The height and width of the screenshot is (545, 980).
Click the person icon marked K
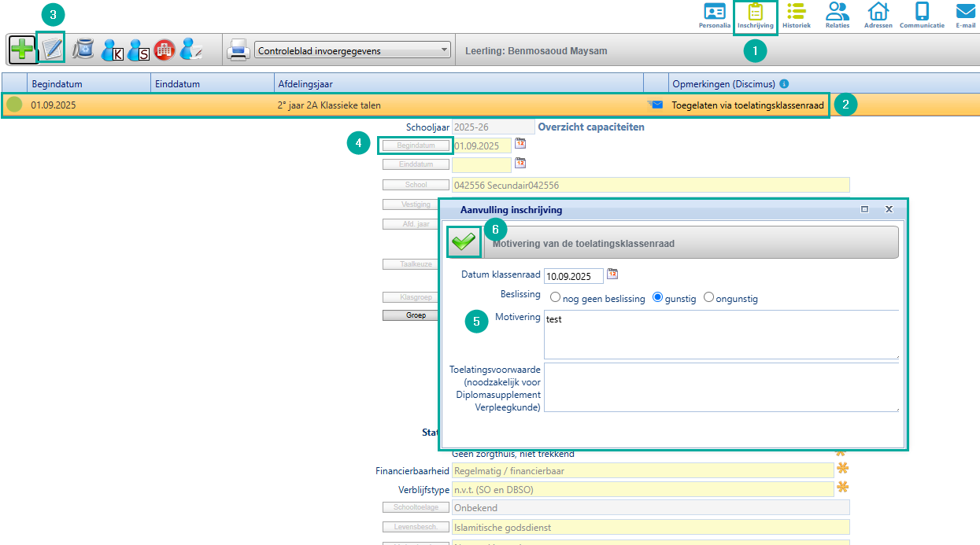pyautogui.click(x=113, y=50)
